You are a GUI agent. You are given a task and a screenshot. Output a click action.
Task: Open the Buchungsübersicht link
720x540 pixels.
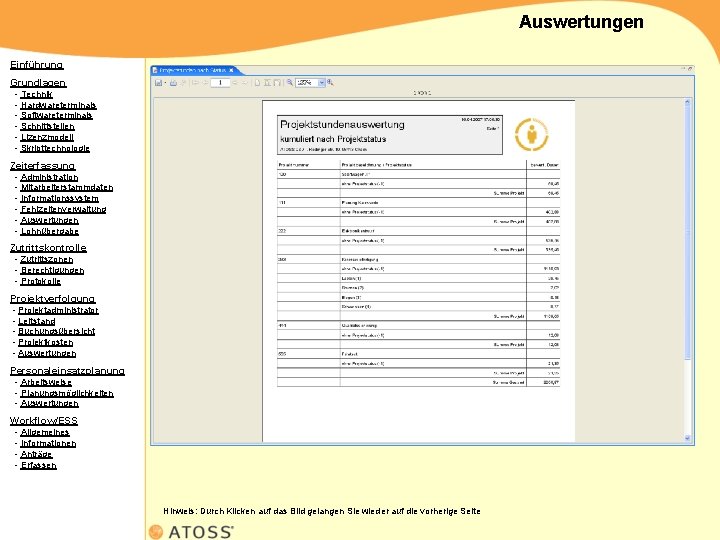point(56,331)
